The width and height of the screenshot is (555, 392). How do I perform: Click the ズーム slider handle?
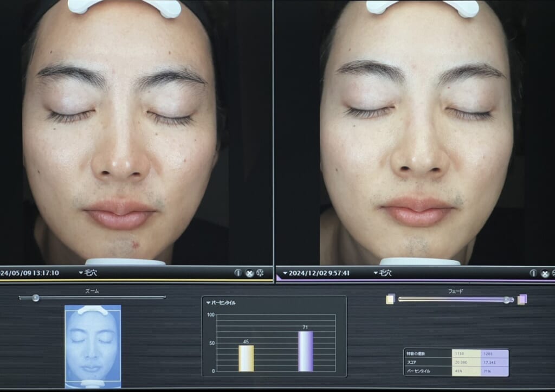pyautogui.click(x=35, y=298)
